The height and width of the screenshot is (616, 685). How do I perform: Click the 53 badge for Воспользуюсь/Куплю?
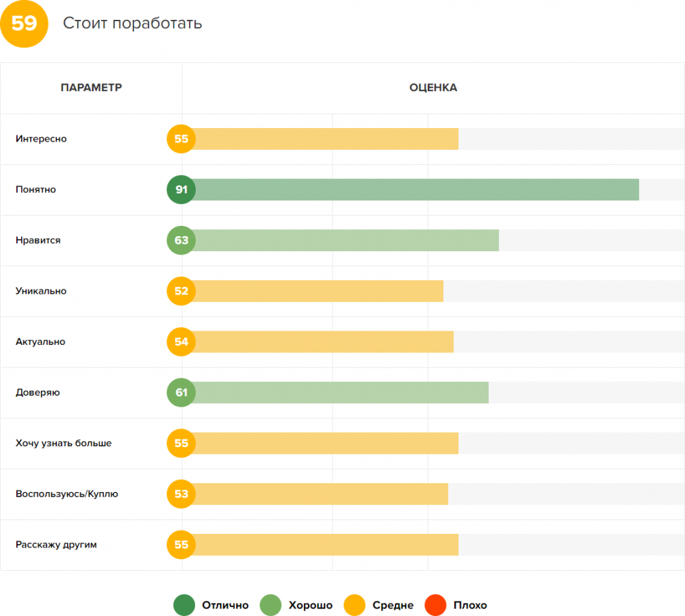[x=181, y=493]
